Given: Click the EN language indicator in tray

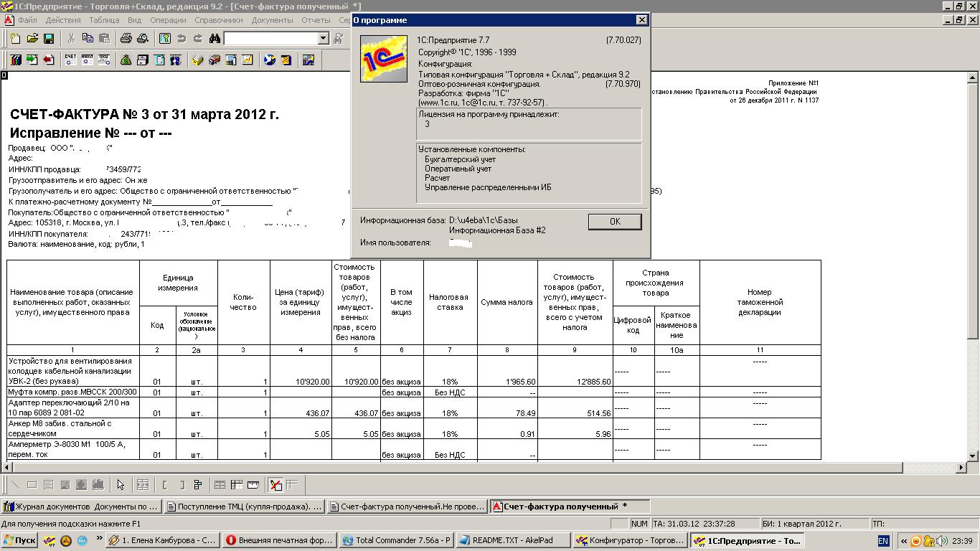Looking at the screenshot, I should click(883, 541).
